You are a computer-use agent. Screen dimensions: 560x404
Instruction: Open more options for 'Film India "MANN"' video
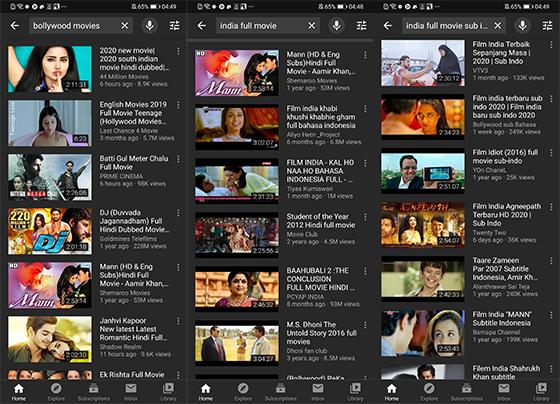coord(551,315)
